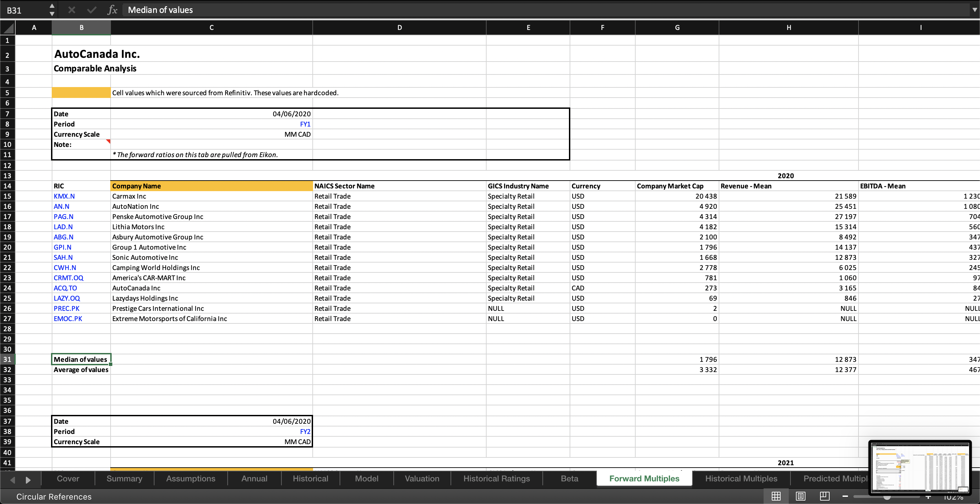Open the Annual sheet tab
The height and width of the screenshot is (504, 980).
pyautogui.click(x=255, y=478)
